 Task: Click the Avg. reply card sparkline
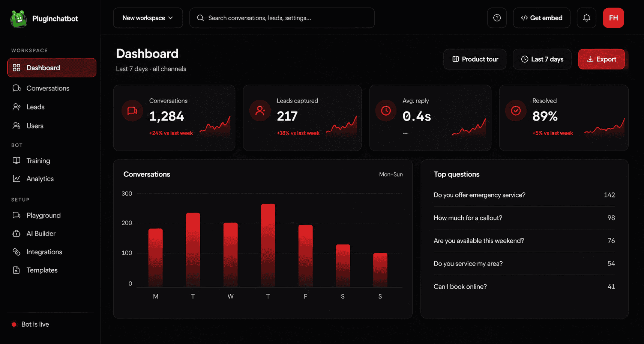pyautogui.click(x=469, y=127)
